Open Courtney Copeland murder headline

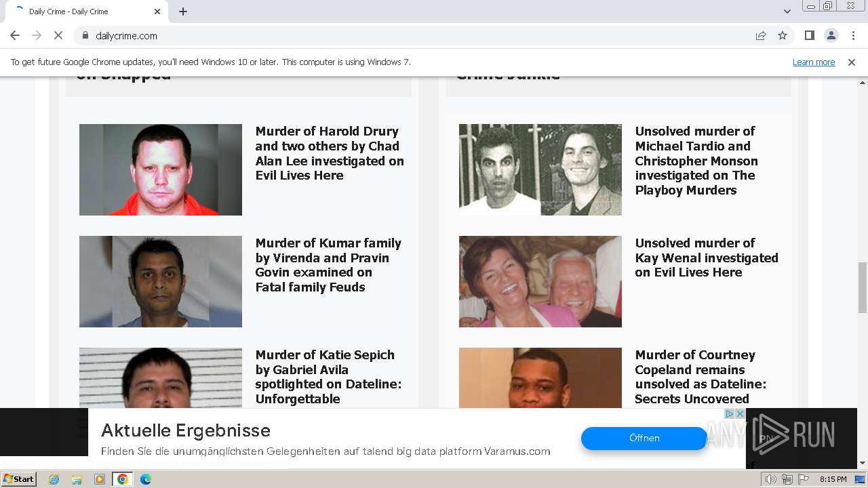[x=701, y=377]
